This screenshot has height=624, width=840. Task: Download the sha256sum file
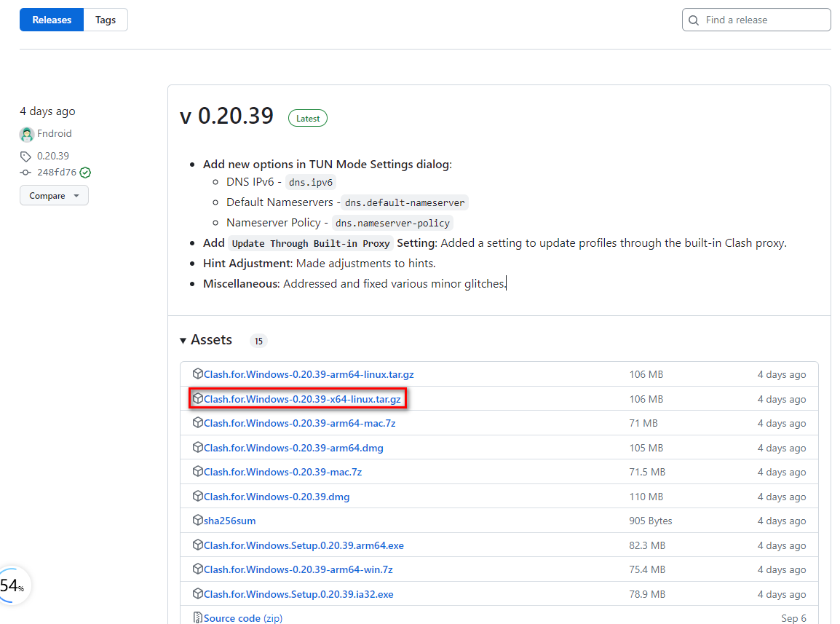click(x=229, y=521)
